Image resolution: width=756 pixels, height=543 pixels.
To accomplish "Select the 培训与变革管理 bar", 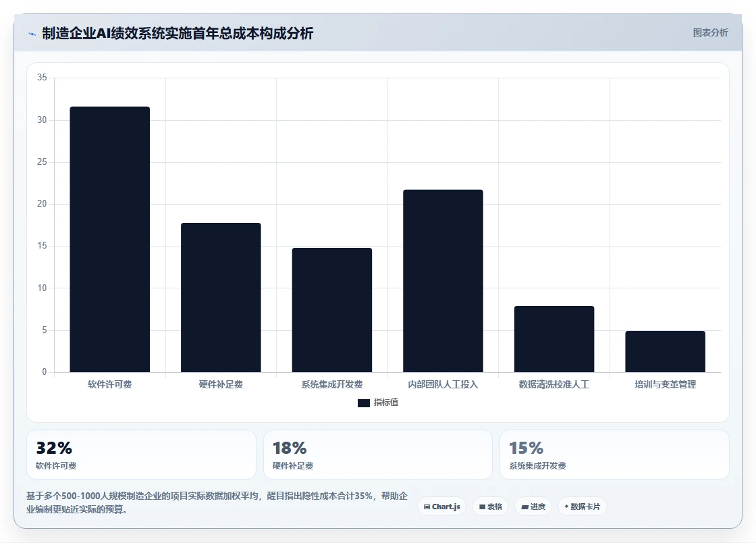I will [666, 352].
